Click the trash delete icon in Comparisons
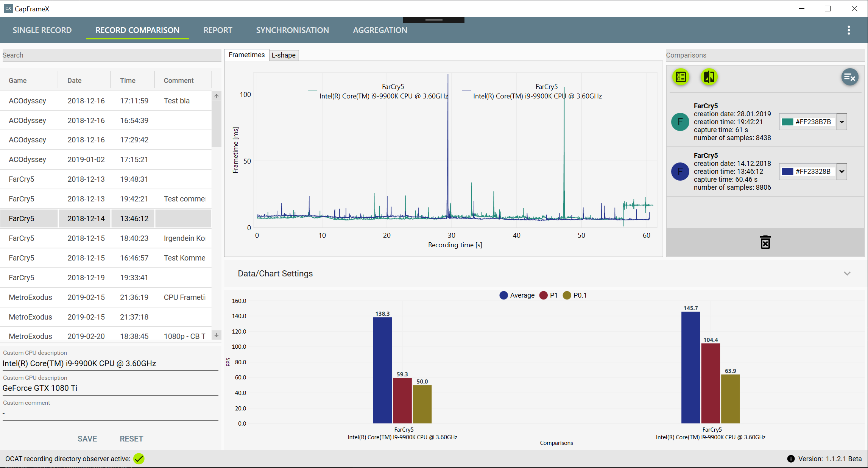This screenshot has width=868, height=468. pyautogui.click(x=765, y=242)
